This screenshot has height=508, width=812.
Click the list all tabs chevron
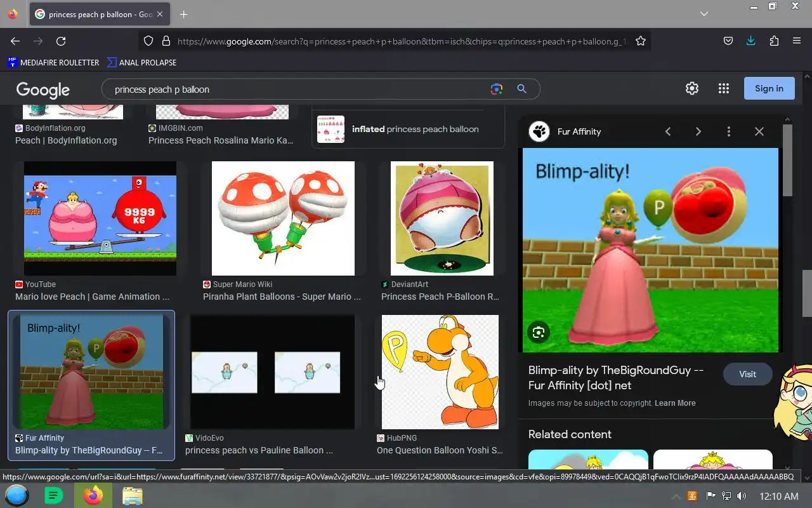(704, 14)
